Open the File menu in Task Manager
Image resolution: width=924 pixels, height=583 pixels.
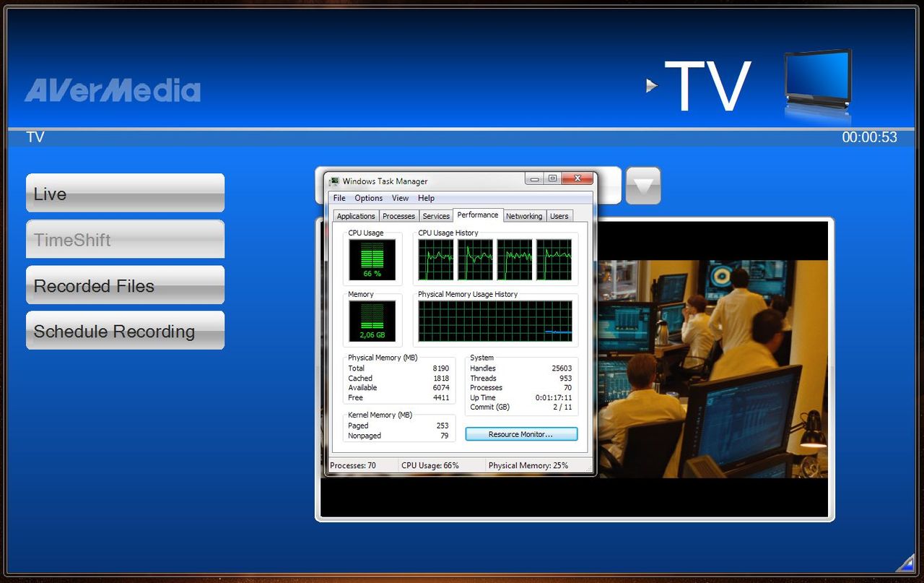(x=339, y=198)
